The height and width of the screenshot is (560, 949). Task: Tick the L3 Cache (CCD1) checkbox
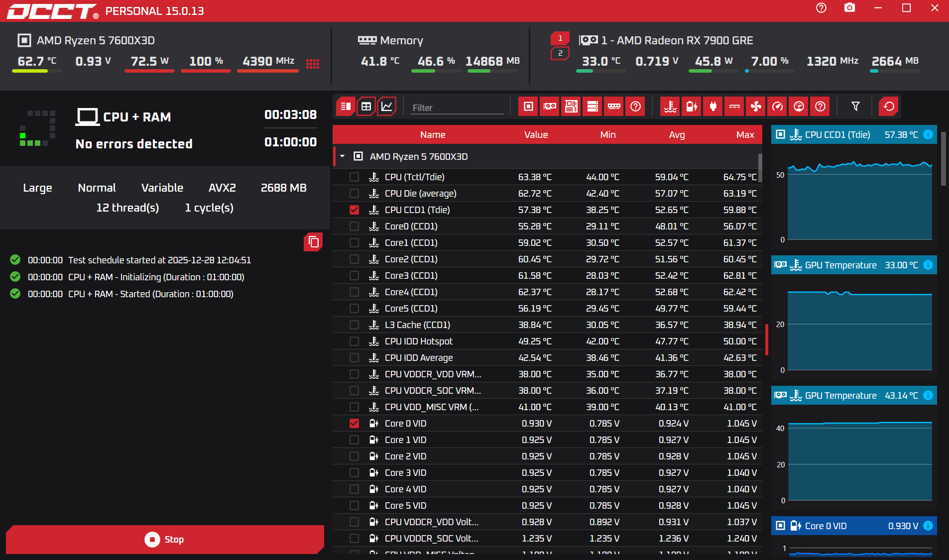(x=354, y=325)
